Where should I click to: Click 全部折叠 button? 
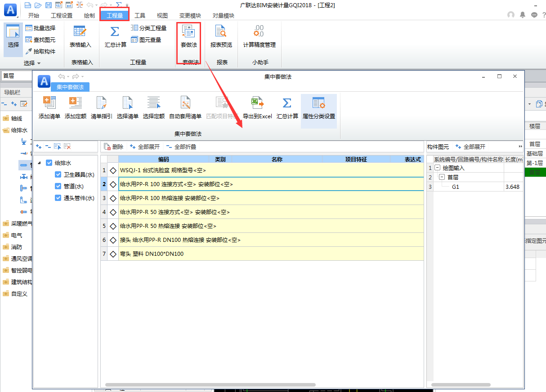pyautogui.click(x=181, y=147)
